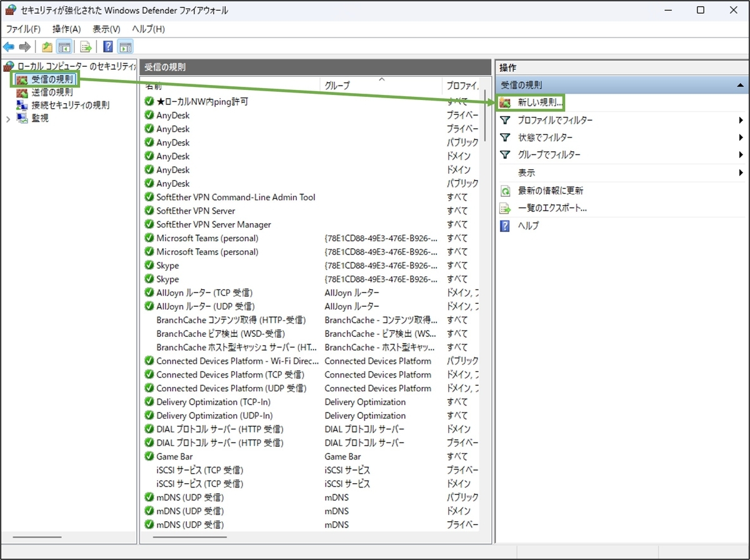
Task: Toggle the console tree toolbar icon
Action: click(x=64, y=47)
